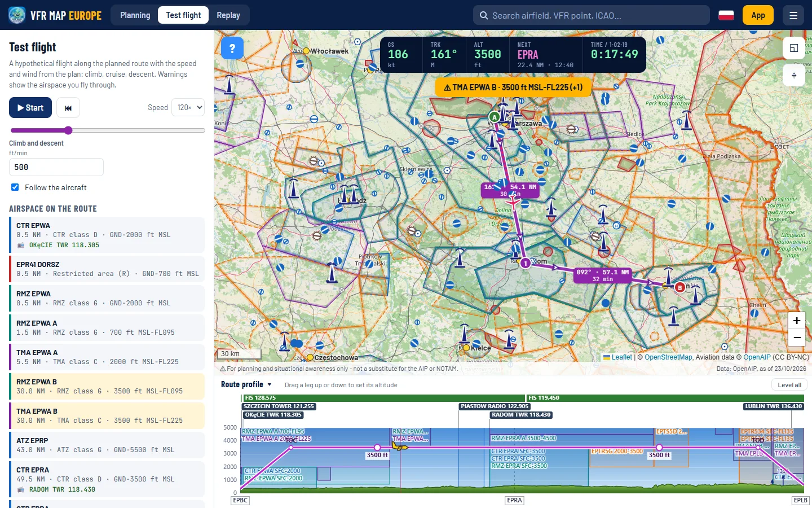This screenshot has height=508, width=812.
Task: Click the VFR Map Europe logo icon
Action: (17, 15)
